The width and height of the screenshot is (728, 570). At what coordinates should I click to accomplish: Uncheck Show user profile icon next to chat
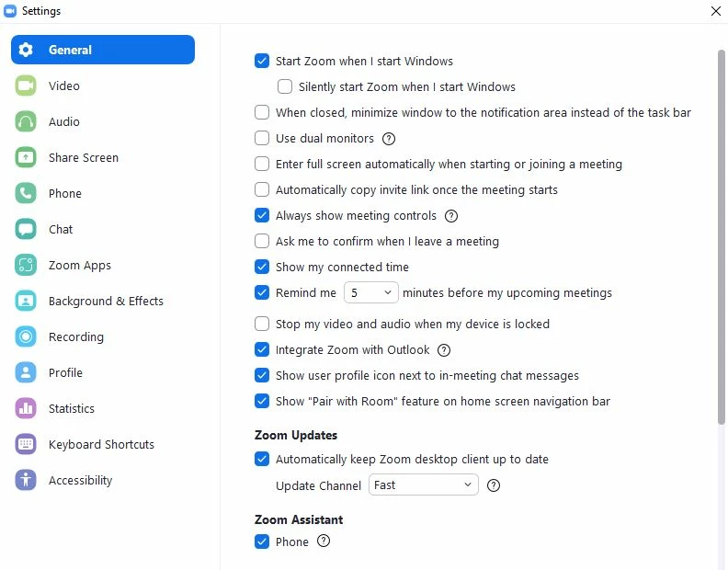pyautogui.click(x=262, y=375)
